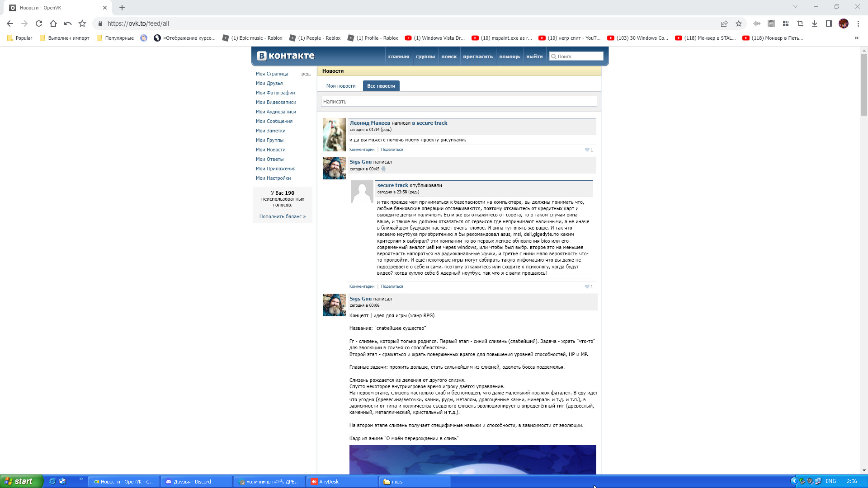Expand hidden bookmarks chevron
868x488 pixels.
click(856, 38)
